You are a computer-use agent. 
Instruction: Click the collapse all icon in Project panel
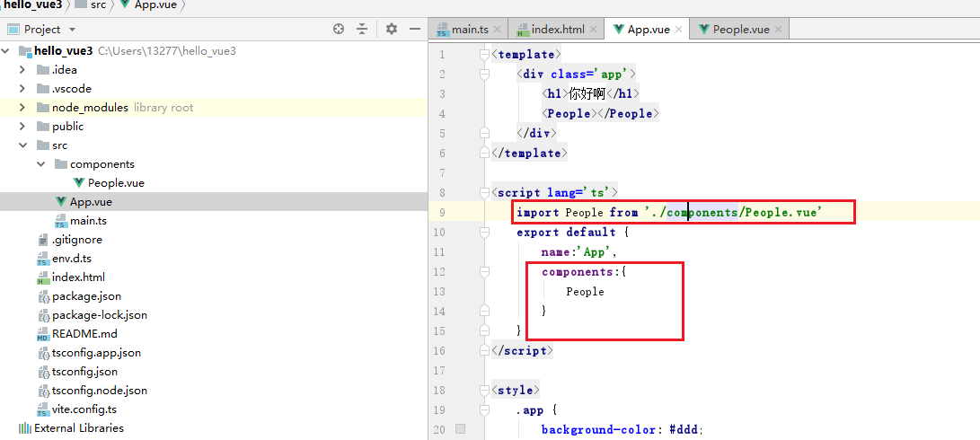[362, 29]
